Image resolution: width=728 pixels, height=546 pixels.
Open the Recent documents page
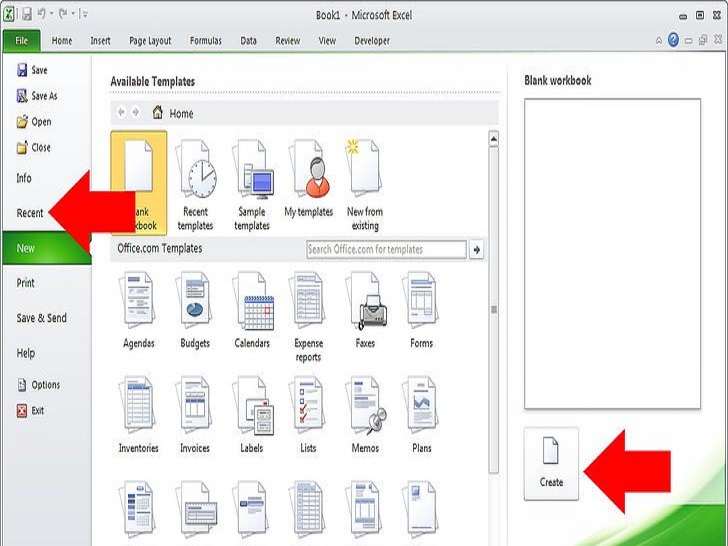pyautogui.click(x=30, y=213)
